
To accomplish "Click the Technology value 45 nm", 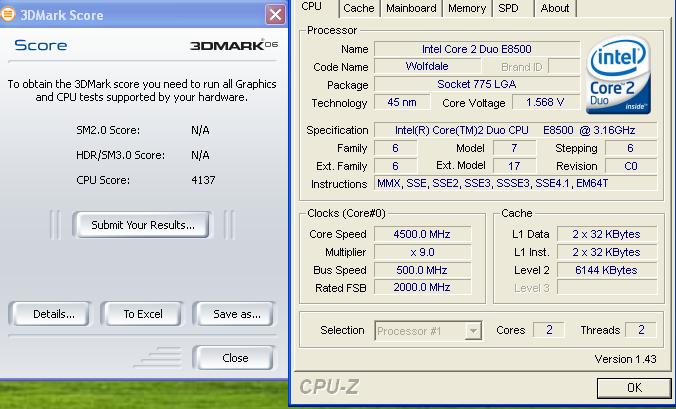I will (x=402, y=102).
